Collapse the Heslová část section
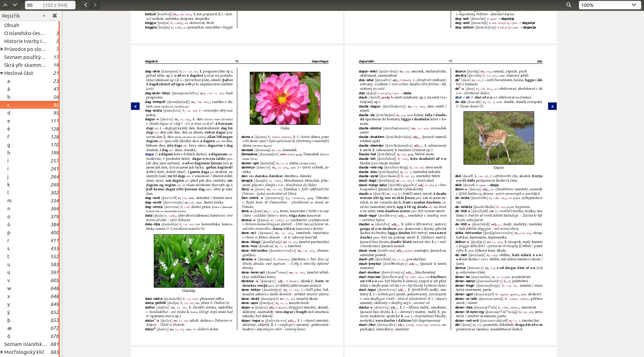The image size is (644, 357). (2, 73)
